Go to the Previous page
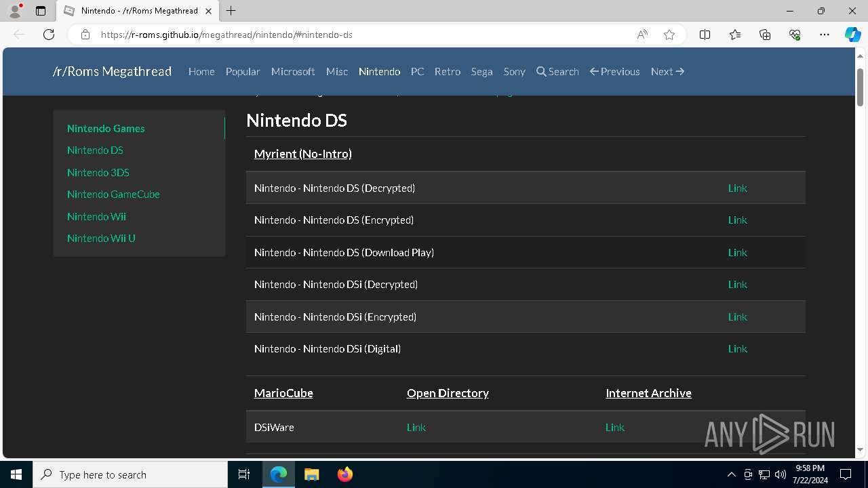This screenshot has height=488, width=868. coord(615,71)
